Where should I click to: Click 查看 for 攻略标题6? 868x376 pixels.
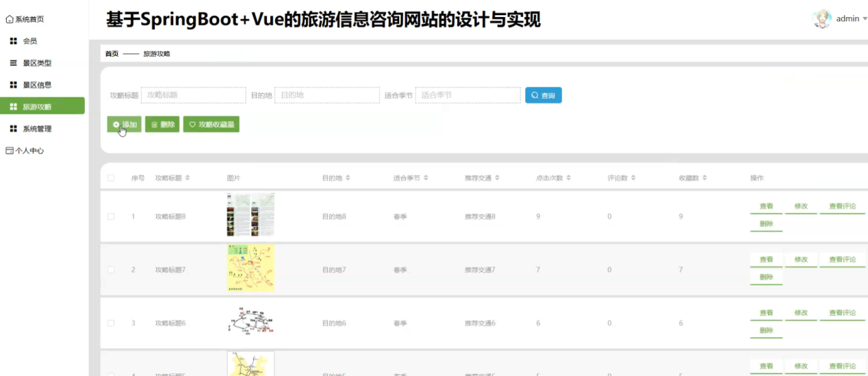click(766, 313)
